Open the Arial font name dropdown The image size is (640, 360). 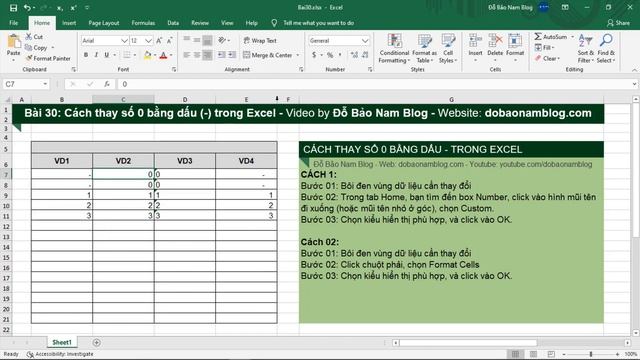(x=124, y=41)
